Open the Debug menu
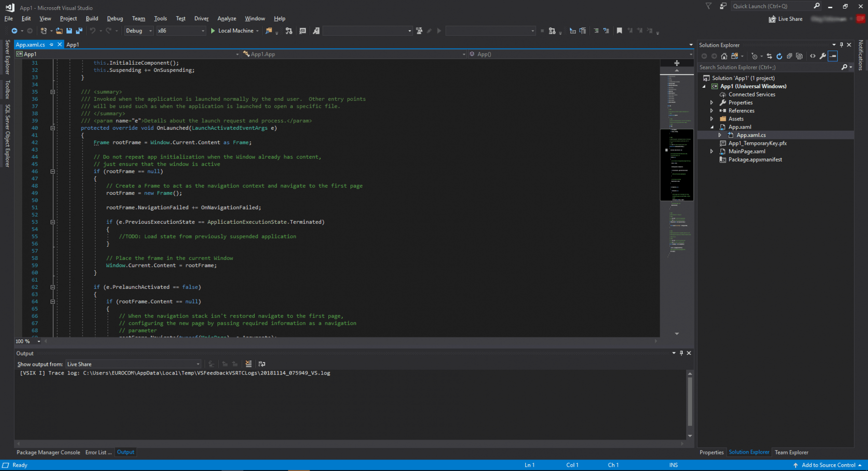Screen dimensions: 868x471 click(x=115, y=18)
